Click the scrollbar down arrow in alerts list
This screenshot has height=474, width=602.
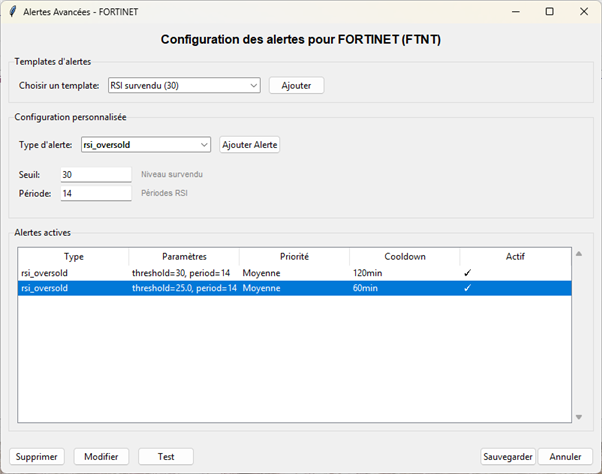click(x=578, y=417)
